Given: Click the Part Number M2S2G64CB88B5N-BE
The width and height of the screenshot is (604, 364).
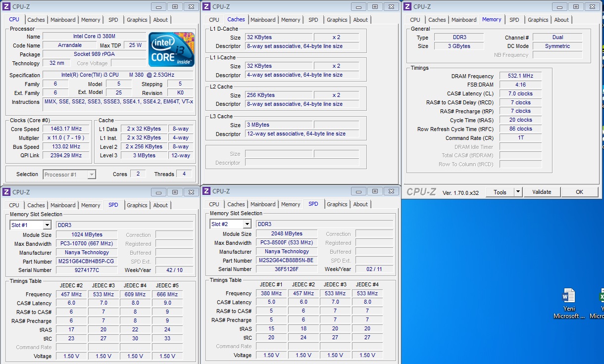Looking at the screenshot, I should [287, 260].
